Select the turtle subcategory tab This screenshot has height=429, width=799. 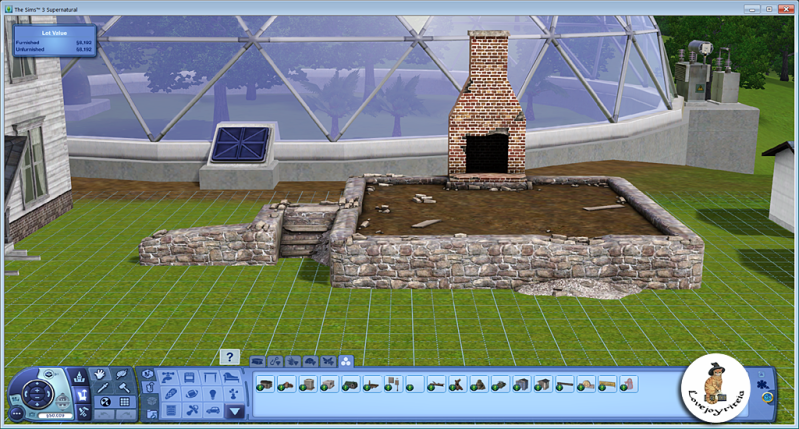click(x=310, y=361)
